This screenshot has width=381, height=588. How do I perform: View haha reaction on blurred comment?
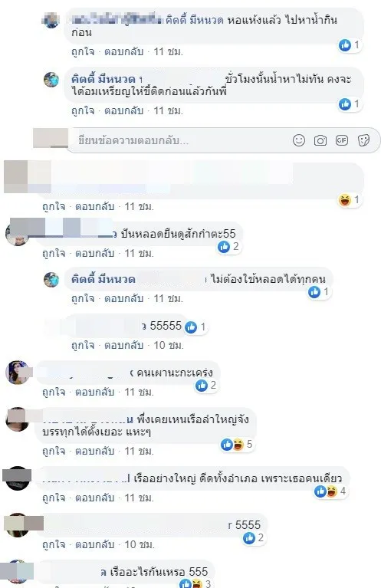pos(349,200)
